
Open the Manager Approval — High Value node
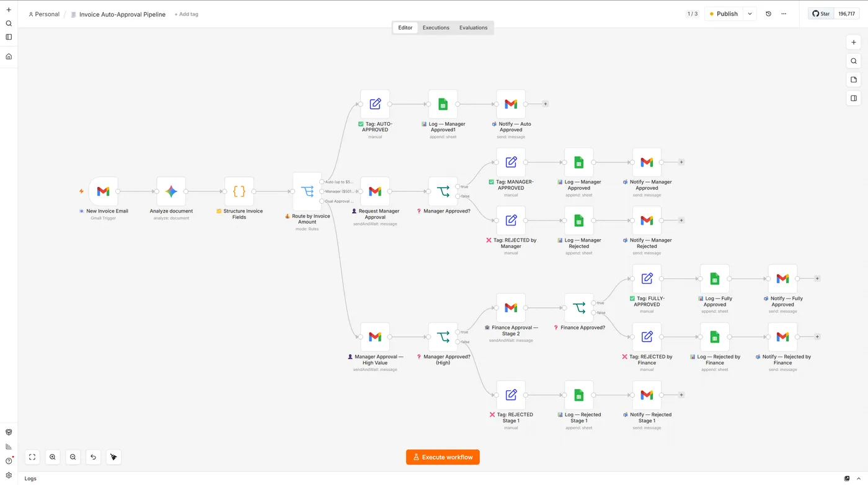(x=375, y=337)
